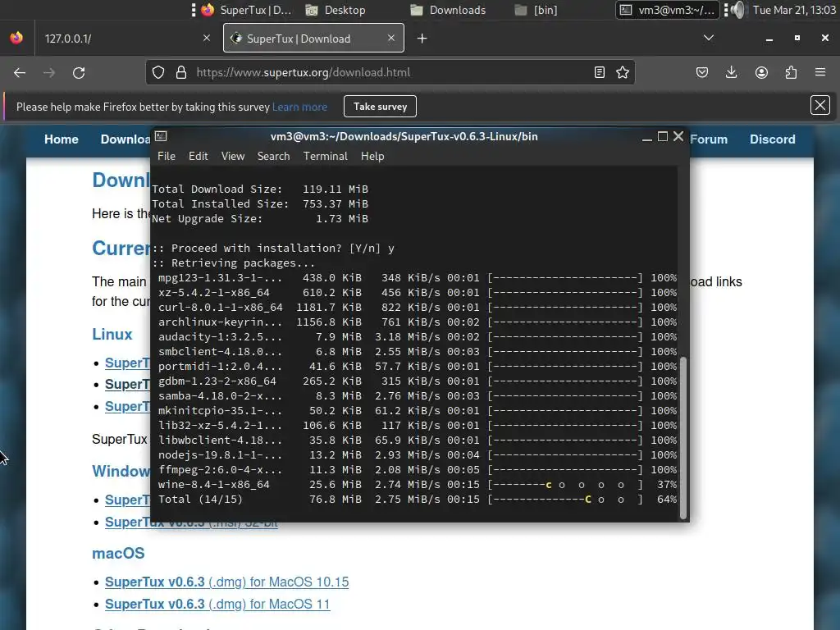Open the Firefox account icon

761,72
